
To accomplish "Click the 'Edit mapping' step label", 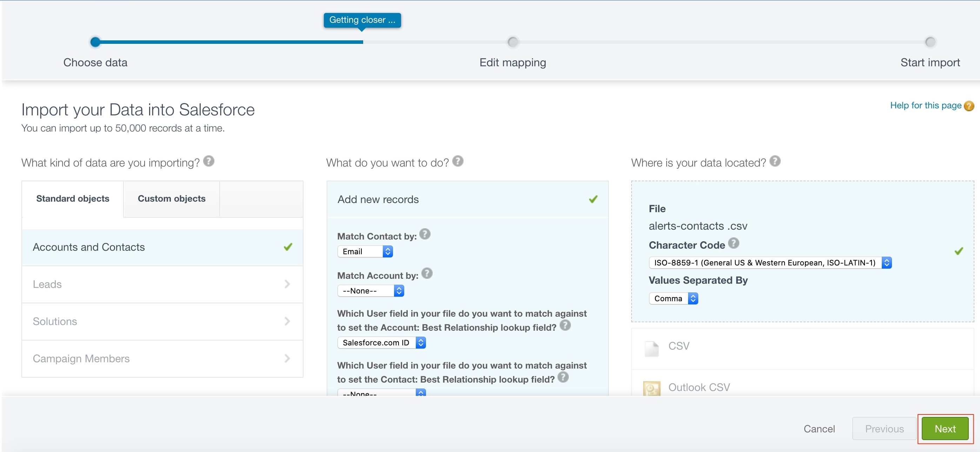I will pyautogui.click(x=512, y=62).
